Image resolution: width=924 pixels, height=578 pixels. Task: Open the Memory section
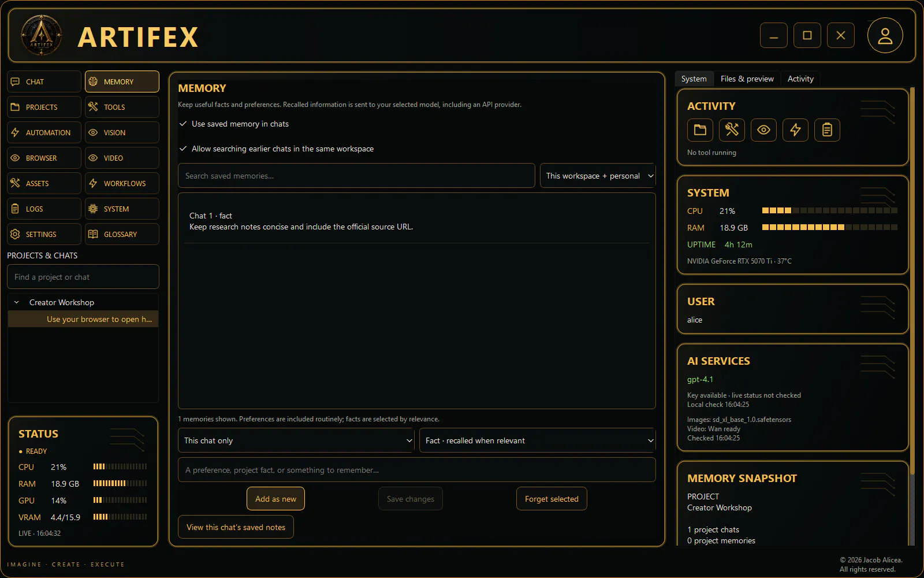click(x=122, y=81)
